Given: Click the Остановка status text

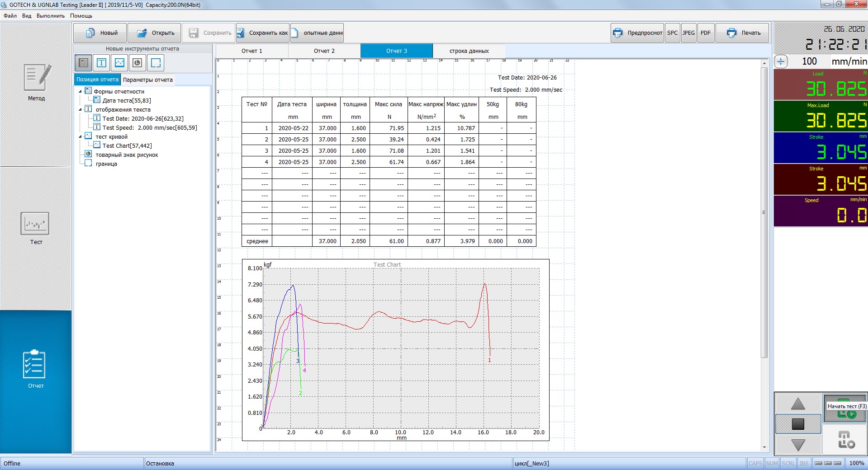Looking at the screenshot, I should click(160, 464).
